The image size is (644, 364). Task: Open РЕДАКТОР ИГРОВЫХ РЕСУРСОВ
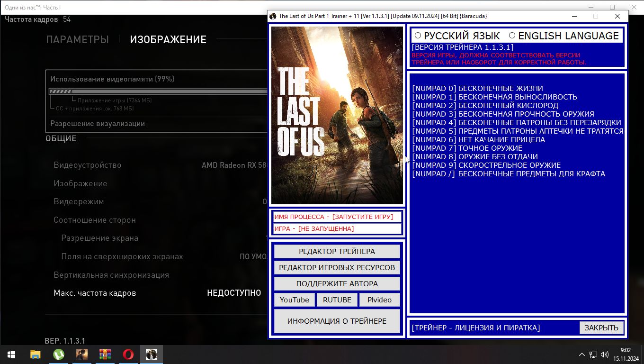(x=337, y=268)
